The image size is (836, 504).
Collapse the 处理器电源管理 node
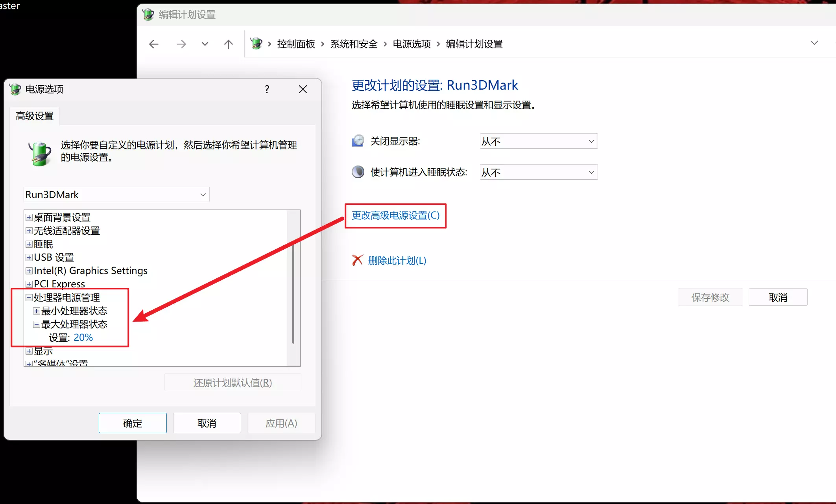pos(29,298)
